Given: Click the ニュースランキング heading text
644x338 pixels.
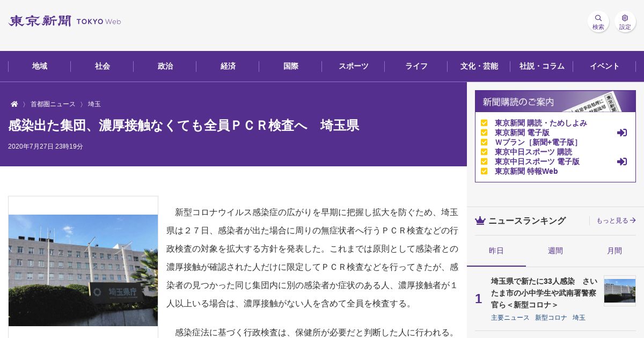Looking at the screenshot, I should 527,221.
